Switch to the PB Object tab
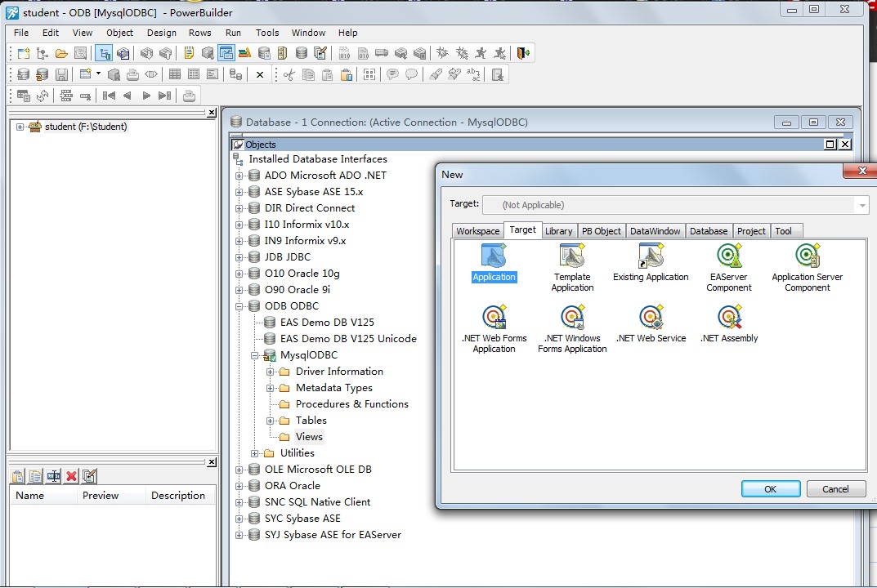The width and height of the screenshot is (877, 588). click(x=602, y=231)
